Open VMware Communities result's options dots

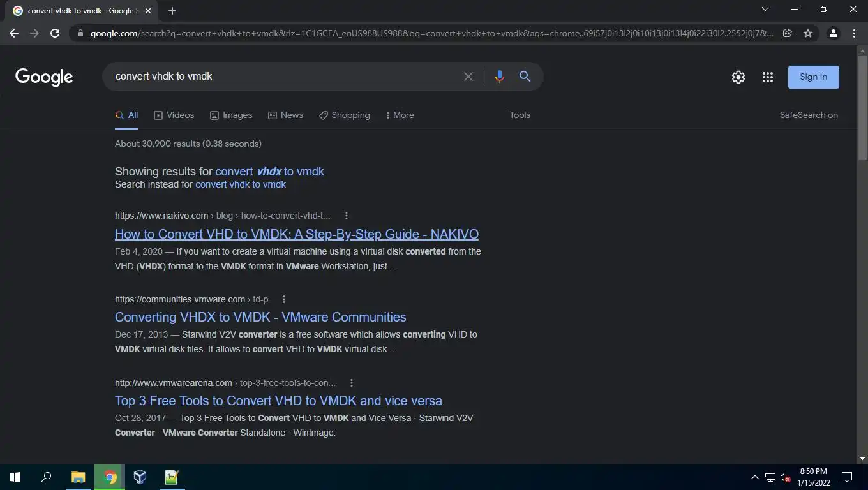click(x=284, y=299)
